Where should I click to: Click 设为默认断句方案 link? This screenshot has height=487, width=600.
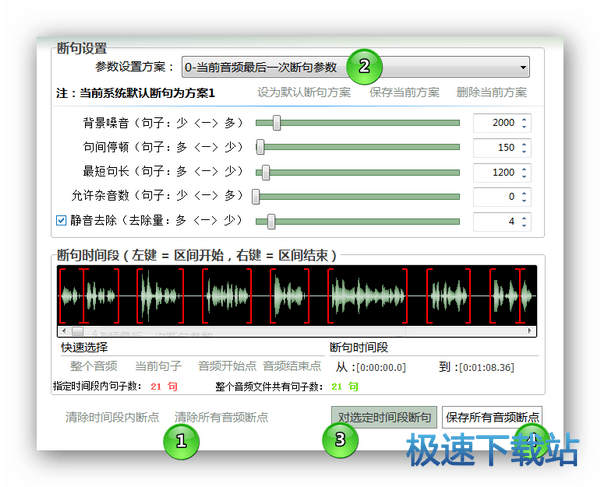[x=304, y=93]
